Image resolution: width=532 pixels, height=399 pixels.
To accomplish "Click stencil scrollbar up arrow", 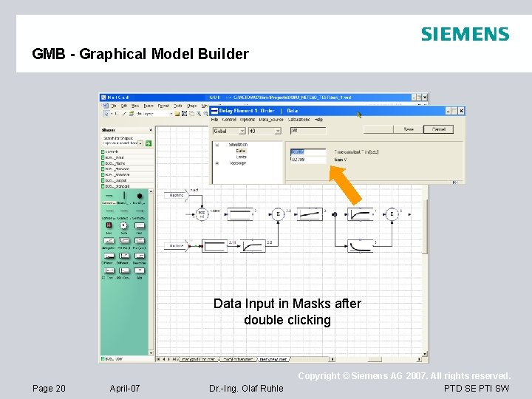I will 151,192.
